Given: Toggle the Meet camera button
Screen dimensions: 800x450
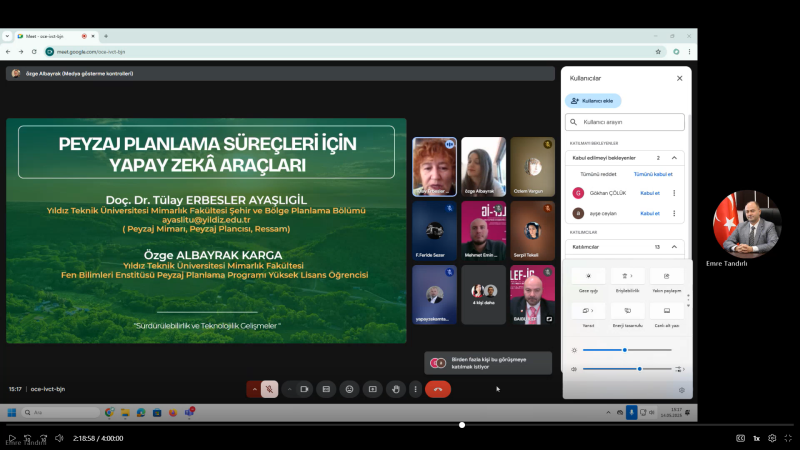Looking at the screenshot, I should tap(304, 389).
